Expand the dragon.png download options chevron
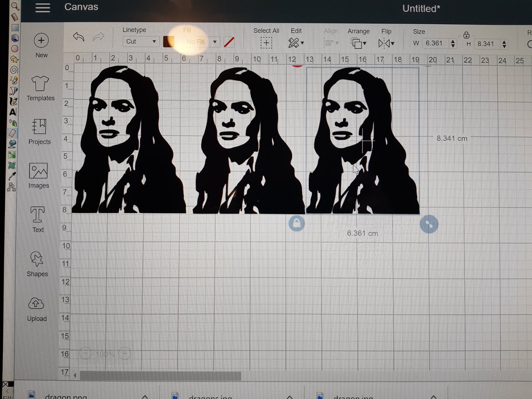 point(145,396)
